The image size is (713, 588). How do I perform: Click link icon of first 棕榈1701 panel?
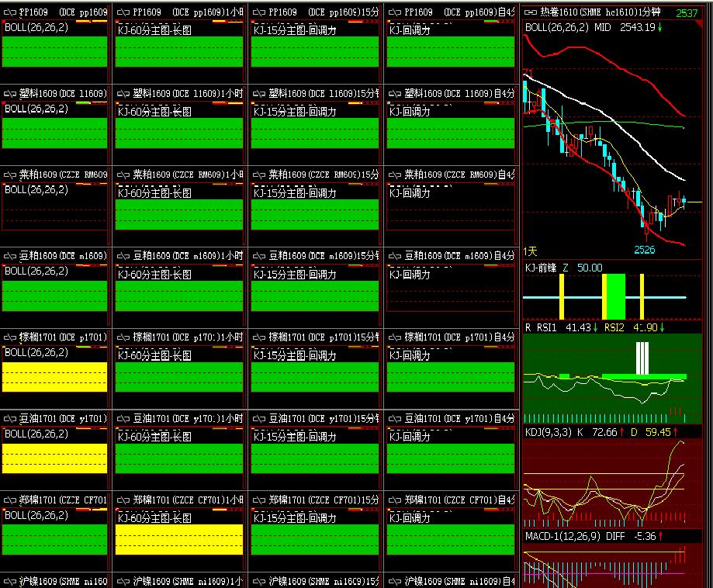coord(10,337)
